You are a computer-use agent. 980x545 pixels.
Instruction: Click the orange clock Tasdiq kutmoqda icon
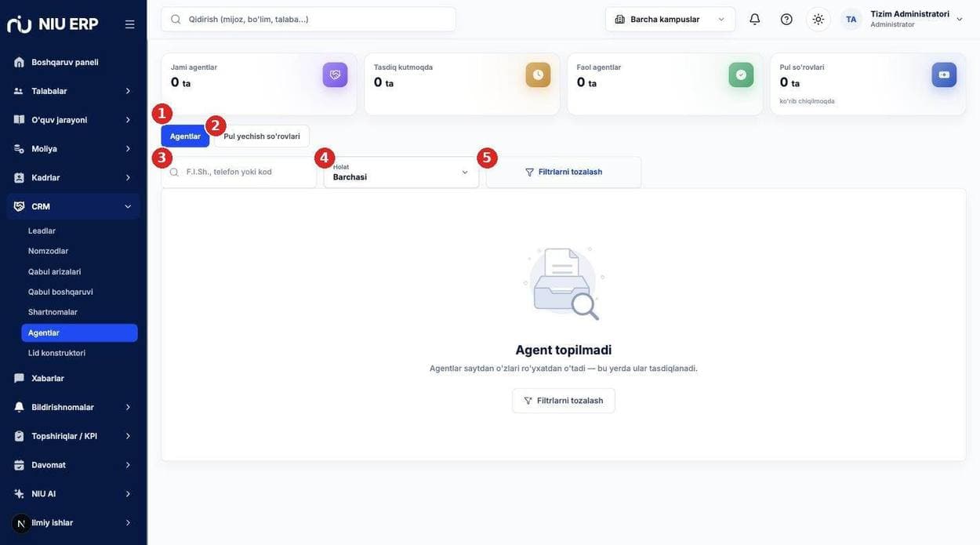[538, 74]
